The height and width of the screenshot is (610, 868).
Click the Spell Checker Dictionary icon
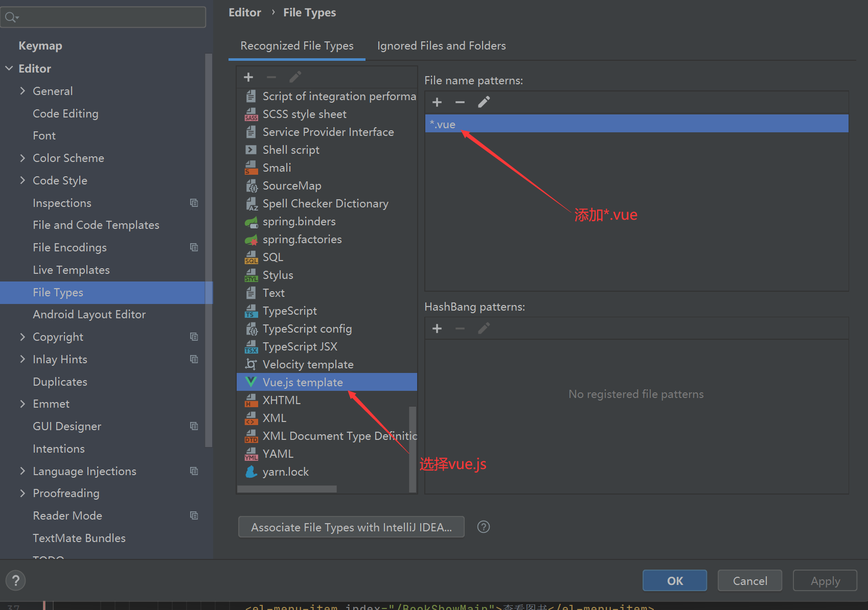click(251, 203)
